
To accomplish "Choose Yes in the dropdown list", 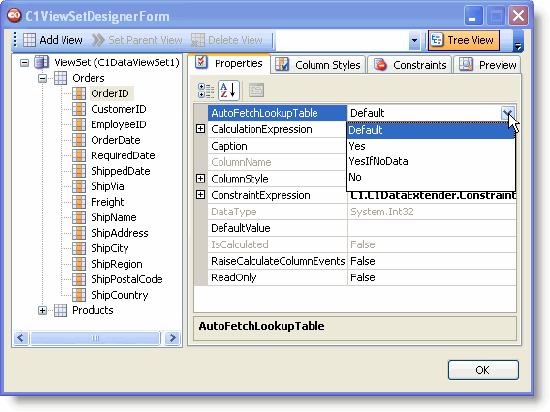I will [x=430, y=146].
